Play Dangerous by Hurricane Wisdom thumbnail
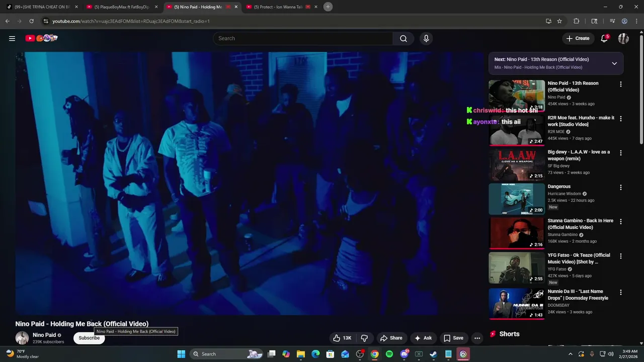 (517, 199)
